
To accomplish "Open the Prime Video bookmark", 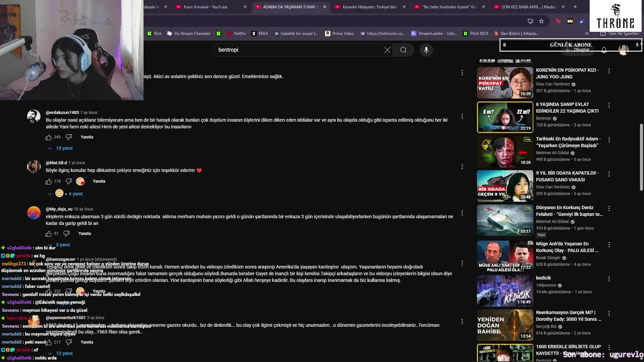I will tap(340, 34).
